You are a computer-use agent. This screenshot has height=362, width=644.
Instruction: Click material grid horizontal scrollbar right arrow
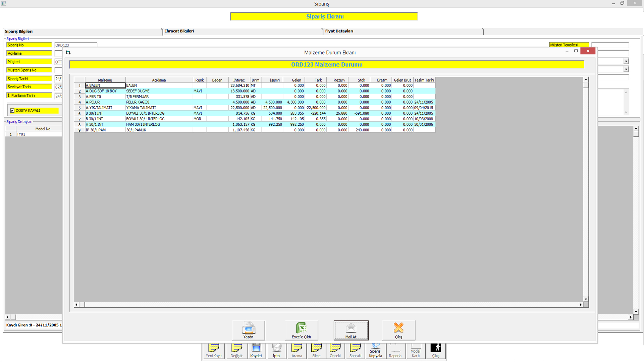coord(580,305)
